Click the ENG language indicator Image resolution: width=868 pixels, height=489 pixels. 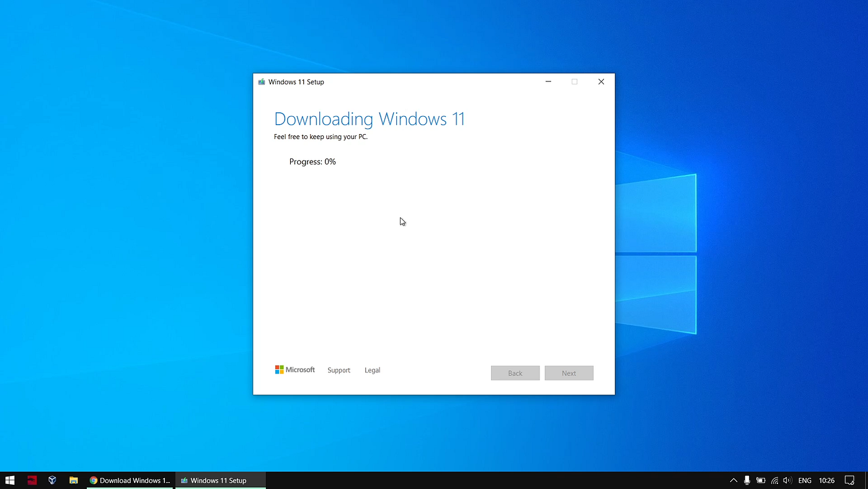(804, 480)
